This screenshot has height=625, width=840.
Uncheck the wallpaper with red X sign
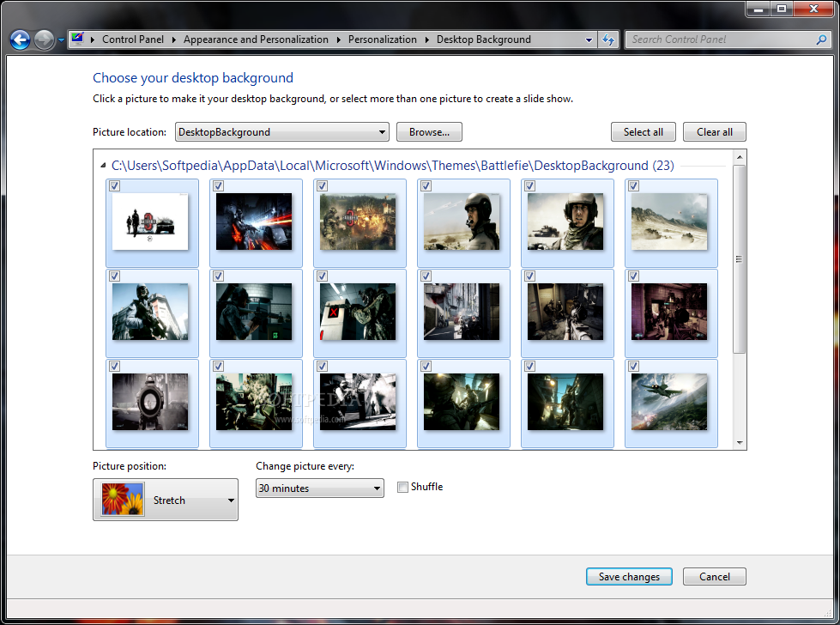pos(322,276)
